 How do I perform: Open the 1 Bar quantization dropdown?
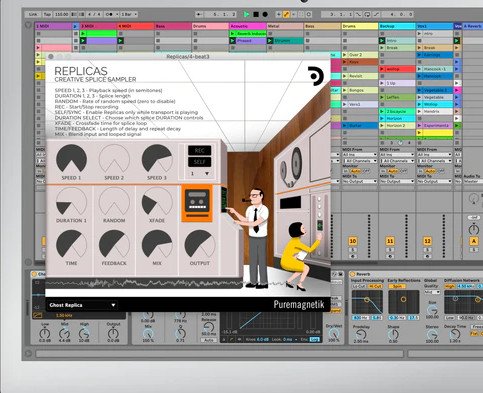coord(129,14)
